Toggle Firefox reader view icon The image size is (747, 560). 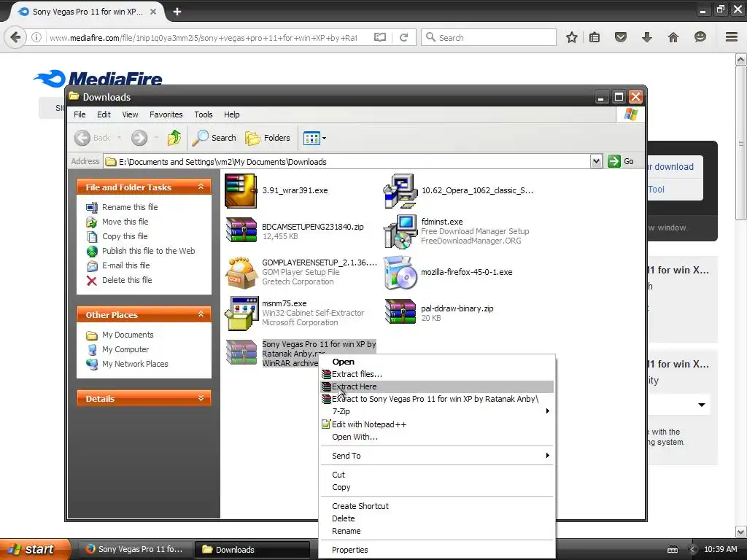(x=379, y=37)
